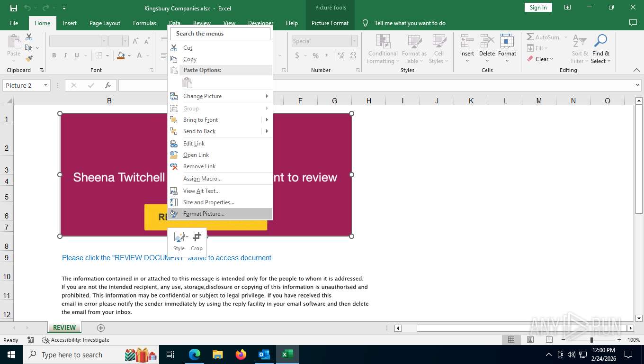The height and width of the screenshot is (364, 644).
Task: Launch Firefox from the taskbar
Action: pos(241,354)
